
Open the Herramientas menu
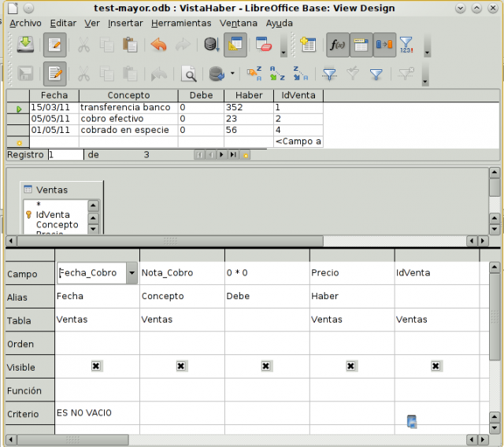(181, 23)
